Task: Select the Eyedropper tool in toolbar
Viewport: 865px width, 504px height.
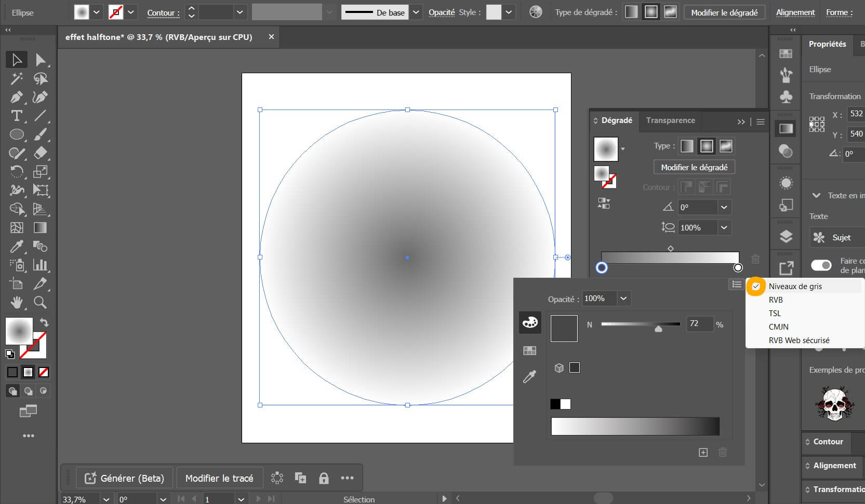Action: (x=17, y=246)
